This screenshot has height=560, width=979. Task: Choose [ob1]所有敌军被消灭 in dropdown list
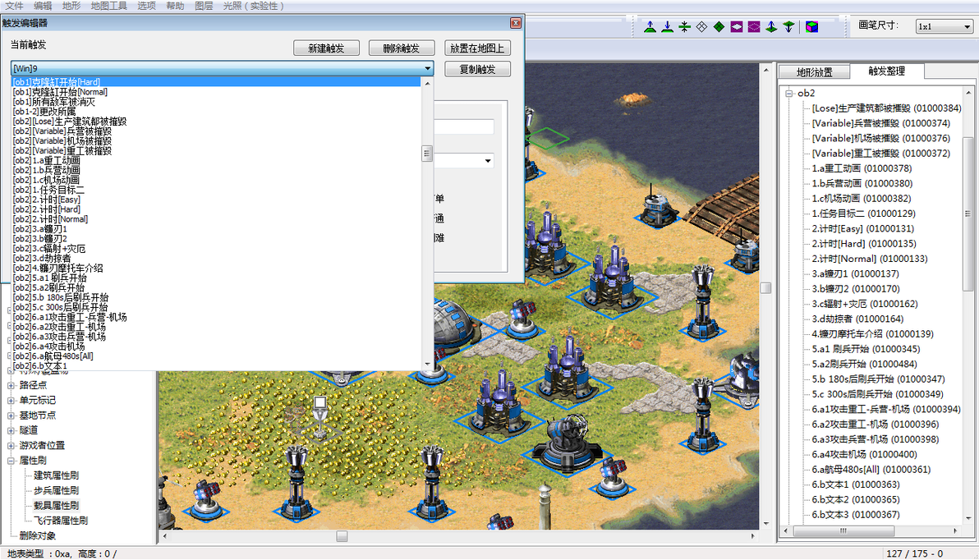point(216,102)
